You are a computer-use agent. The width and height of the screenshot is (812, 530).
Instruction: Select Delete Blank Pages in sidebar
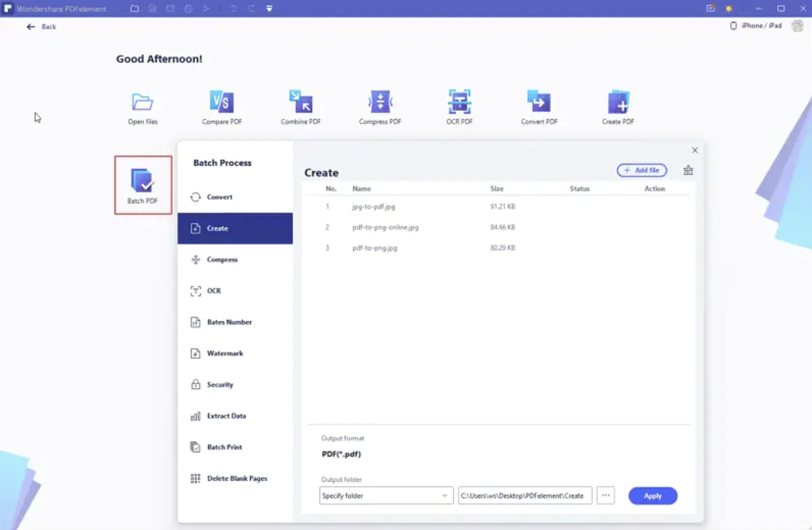pyautogui.click(x=235, y=479)
